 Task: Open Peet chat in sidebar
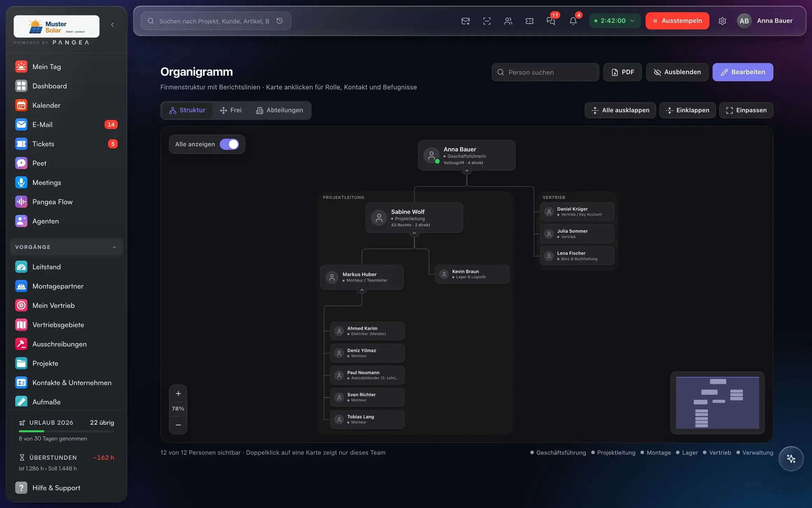pyautogui.click(x=66, y=163)
